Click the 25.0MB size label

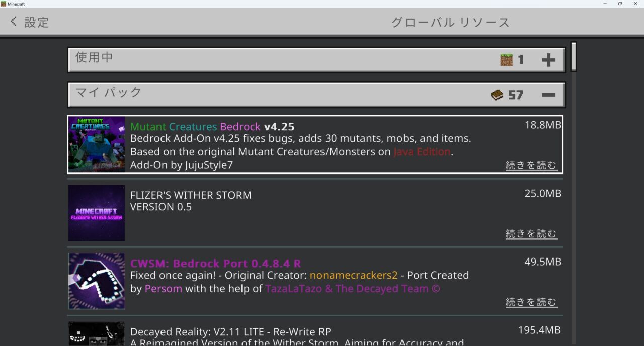click(x=543, y=193)
